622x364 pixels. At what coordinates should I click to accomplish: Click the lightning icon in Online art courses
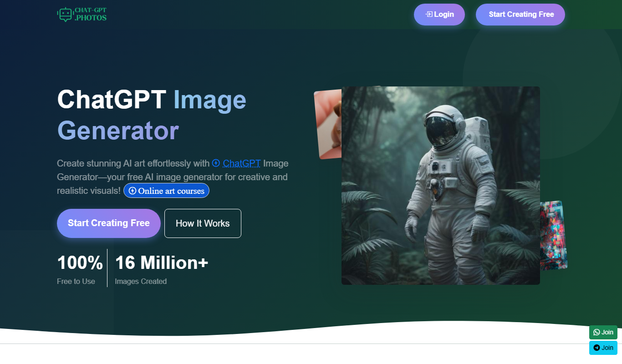[x=133, y=191]
